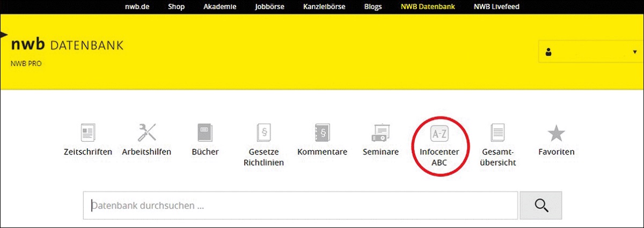644x228 pixels.
Task: Expand the user account dropdown
Action: (634, 53)
